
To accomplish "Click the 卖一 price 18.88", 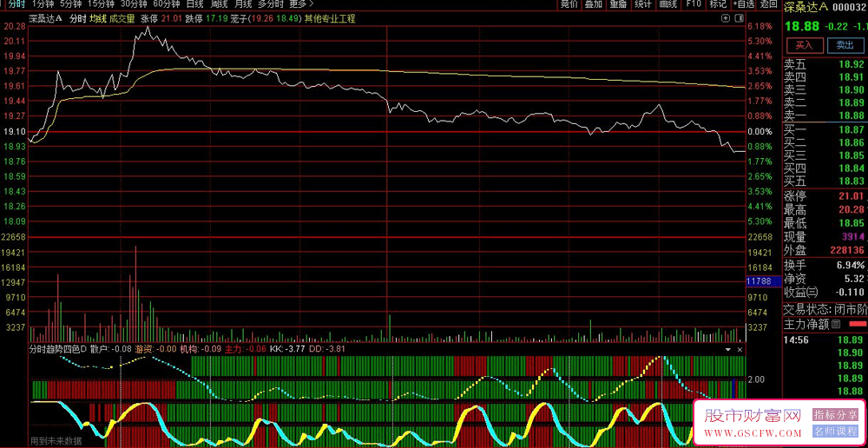I will (852, 115).
